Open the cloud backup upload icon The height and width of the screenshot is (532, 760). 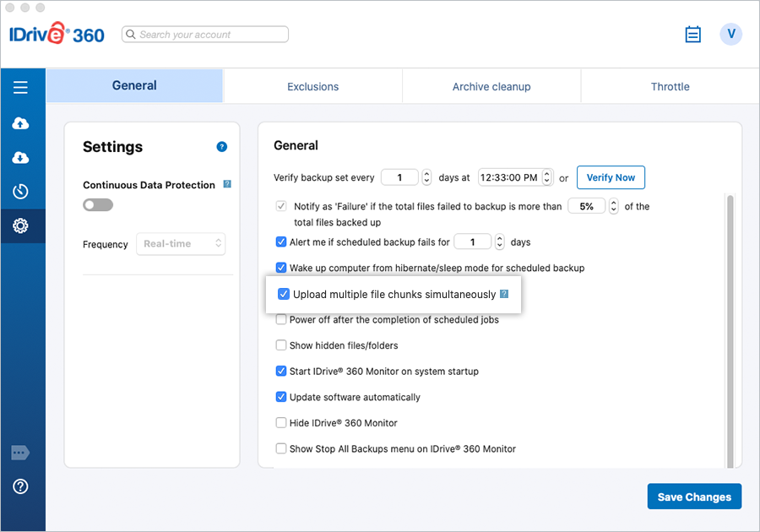pos(21,124)
